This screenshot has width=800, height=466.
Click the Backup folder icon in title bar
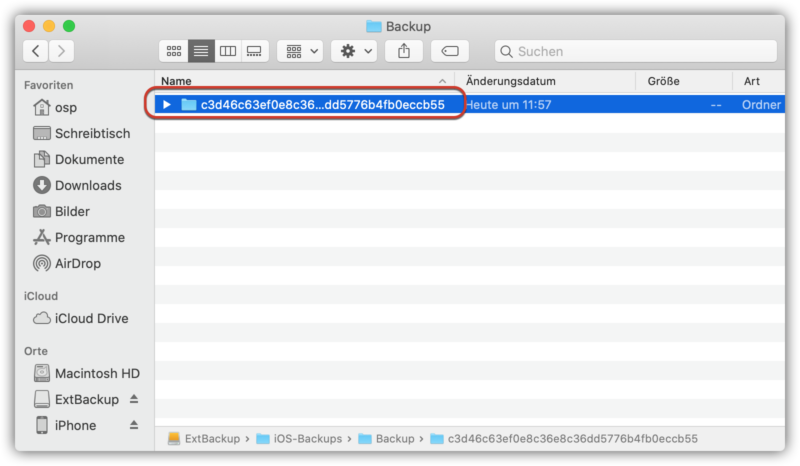coord(373,26)
